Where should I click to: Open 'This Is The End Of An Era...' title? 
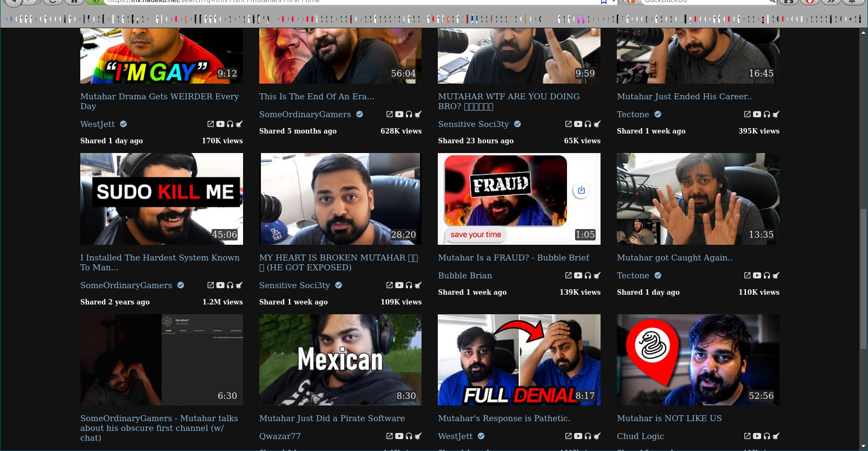point(317,97)
